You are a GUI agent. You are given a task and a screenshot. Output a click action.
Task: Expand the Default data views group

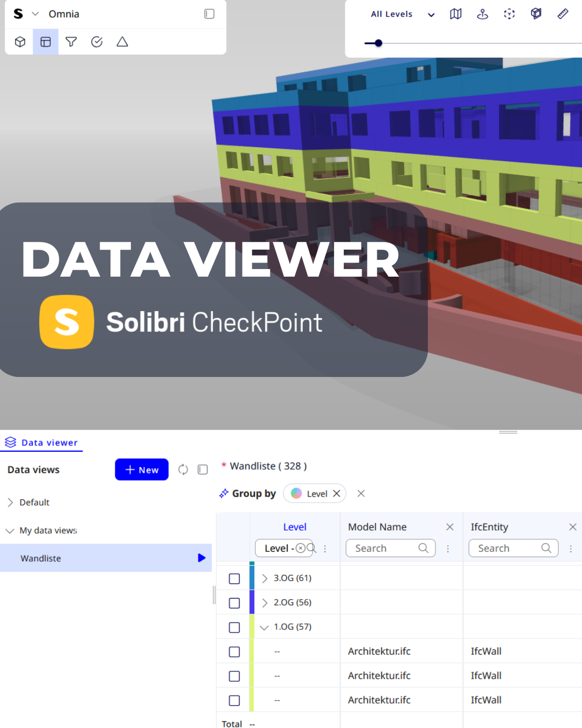(x=10, y=503)
